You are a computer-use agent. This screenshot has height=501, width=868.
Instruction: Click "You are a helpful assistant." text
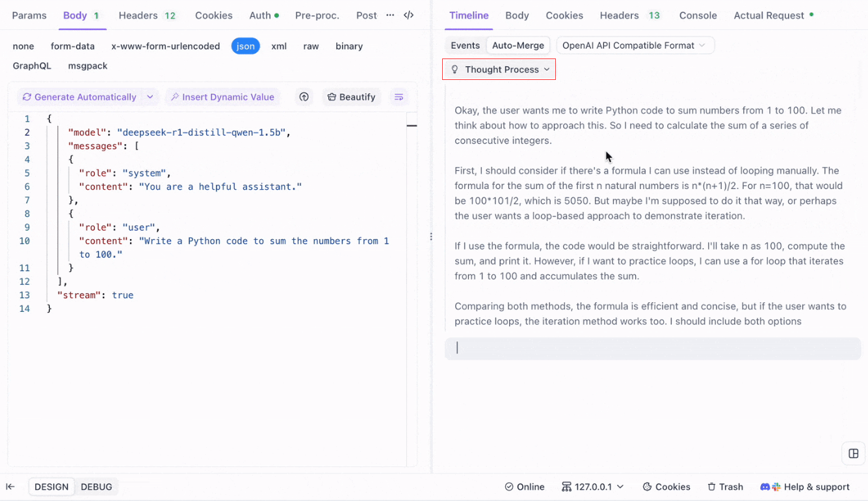pyautogui.click(x=220, y=186)
